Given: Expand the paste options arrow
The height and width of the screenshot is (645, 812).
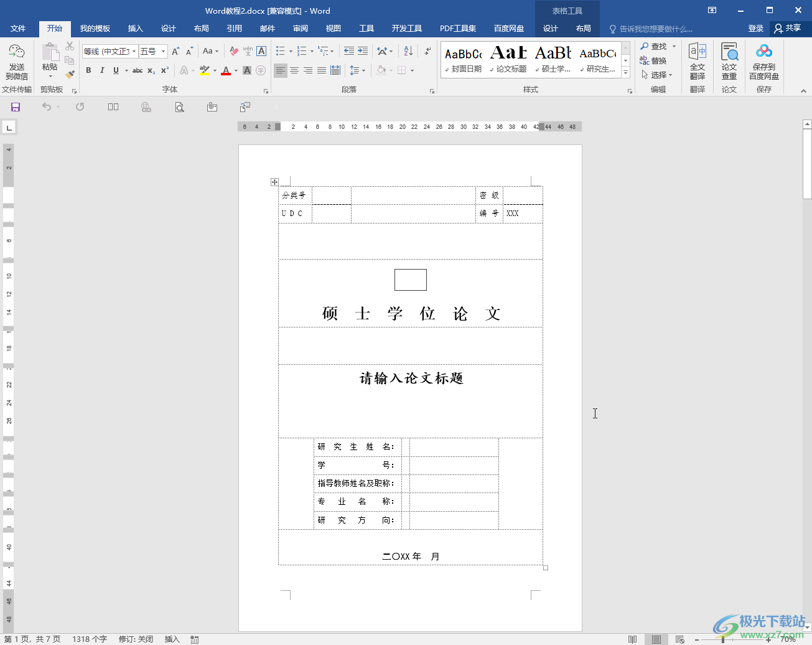Looking at the screenshot, I should tap(50, 77).
